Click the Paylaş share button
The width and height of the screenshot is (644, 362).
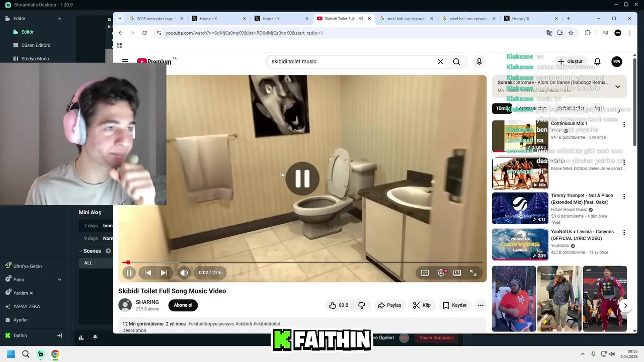point(389,305)
